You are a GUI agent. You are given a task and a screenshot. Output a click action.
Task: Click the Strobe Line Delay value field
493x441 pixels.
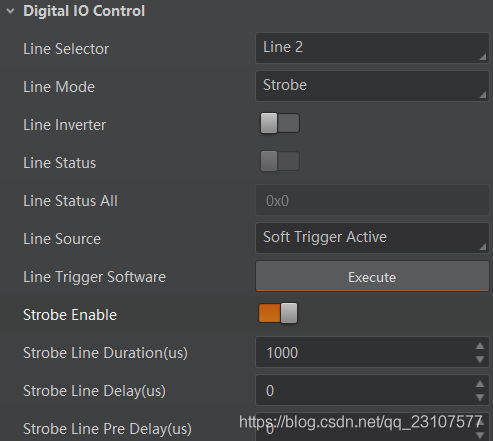(x=365, y=390)
